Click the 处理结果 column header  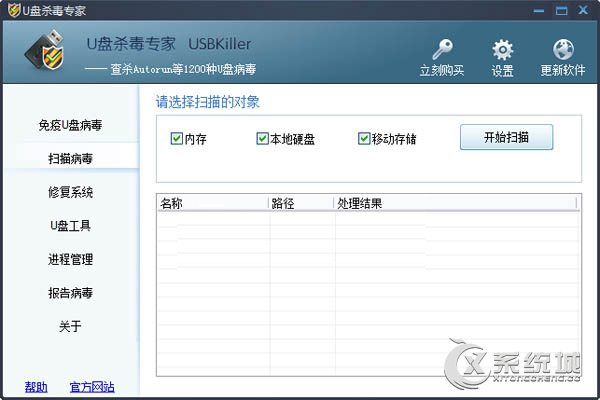click(x=455, y=203)
